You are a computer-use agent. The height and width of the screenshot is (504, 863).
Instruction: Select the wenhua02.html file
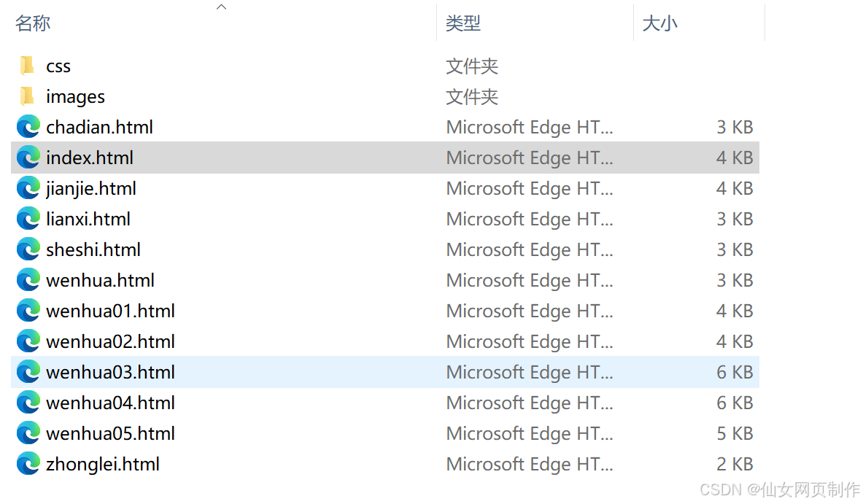(109, 341)
